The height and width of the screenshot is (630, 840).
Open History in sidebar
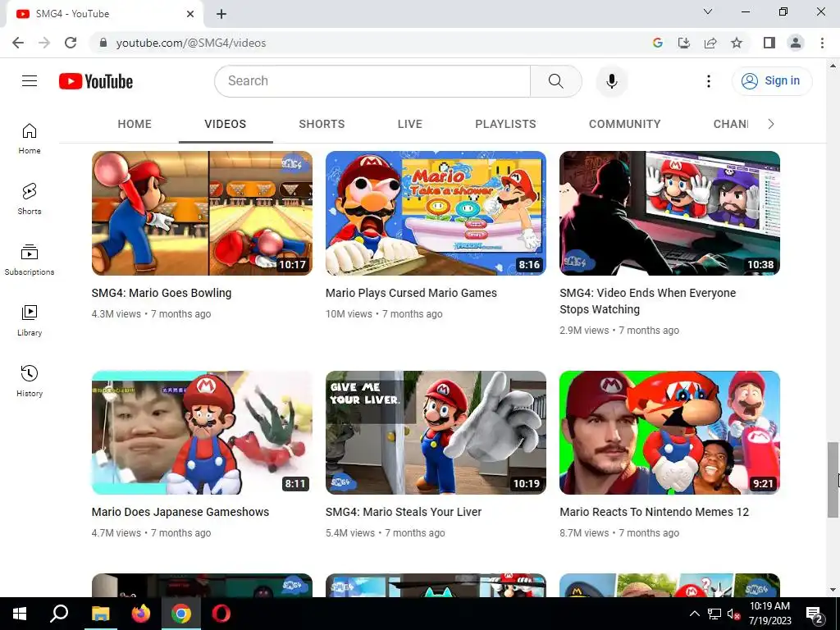pos(30,381)
